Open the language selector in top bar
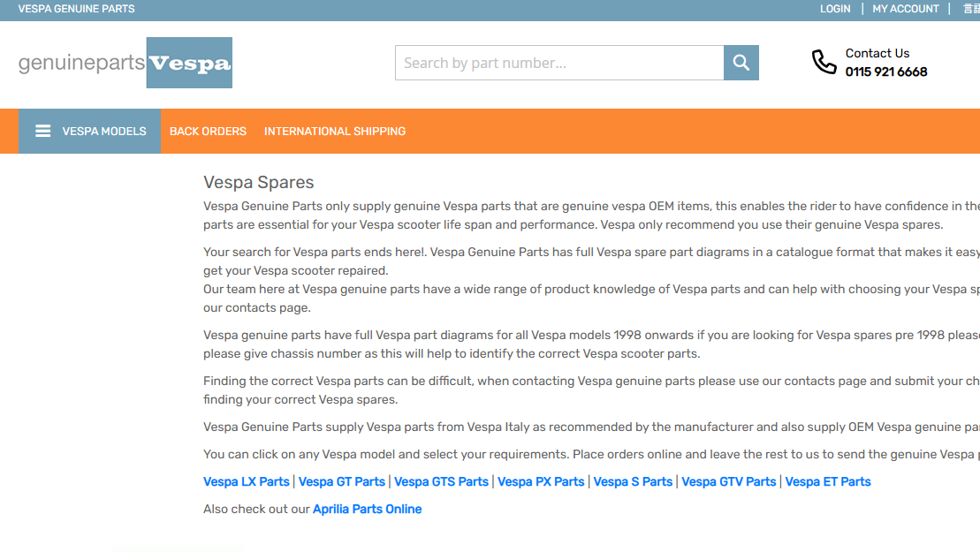This screenshot has height=552, width=980. tap(972, 9)
